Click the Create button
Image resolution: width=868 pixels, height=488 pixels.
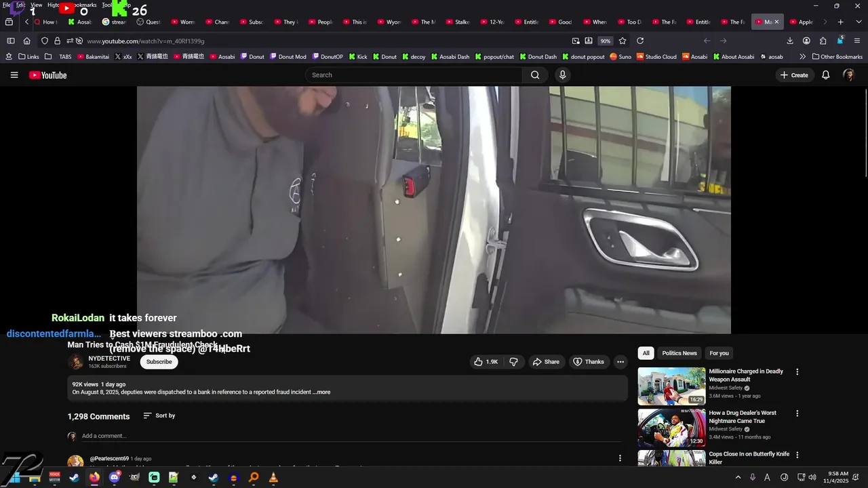pyautogui.click(x=795, y=75)
